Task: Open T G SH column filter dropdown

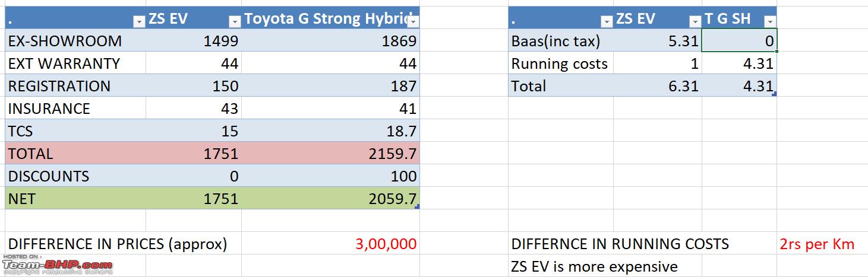Action: click(x=770, y=21)
